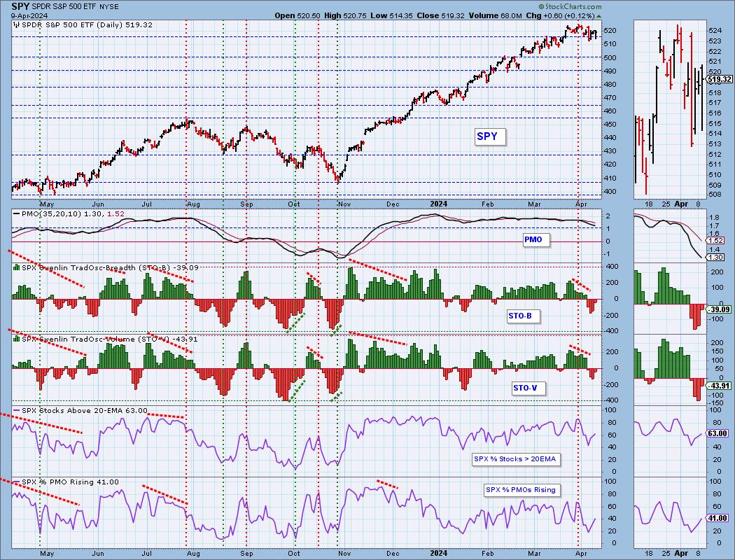The height and width of the screenshot is (560, 735).
Task: Click the STO-V label box
Action: click(528, 388)
